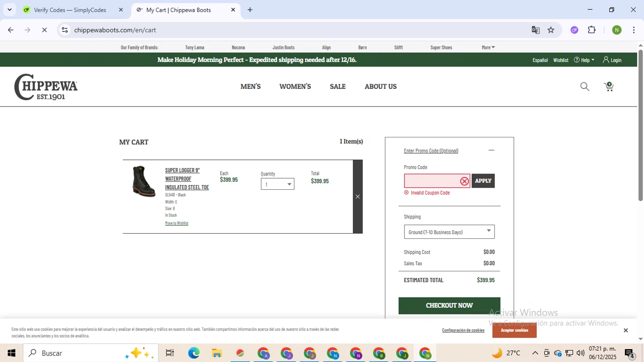Open the weather widget showing 27°C
Image resolution: width=644 pixels, height=362 pixels.
506,353
